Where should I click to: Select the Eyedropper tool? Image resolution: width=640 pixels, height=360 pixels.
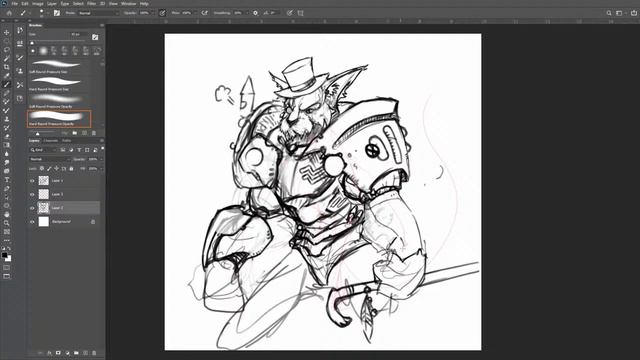point(7,76)
